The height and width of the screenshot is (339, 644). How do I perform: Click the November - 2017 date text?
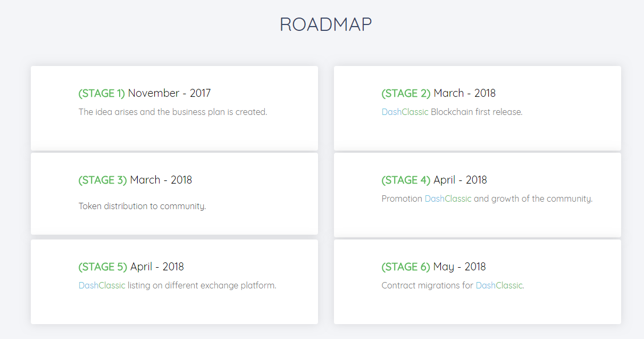(x=169, y=93)
